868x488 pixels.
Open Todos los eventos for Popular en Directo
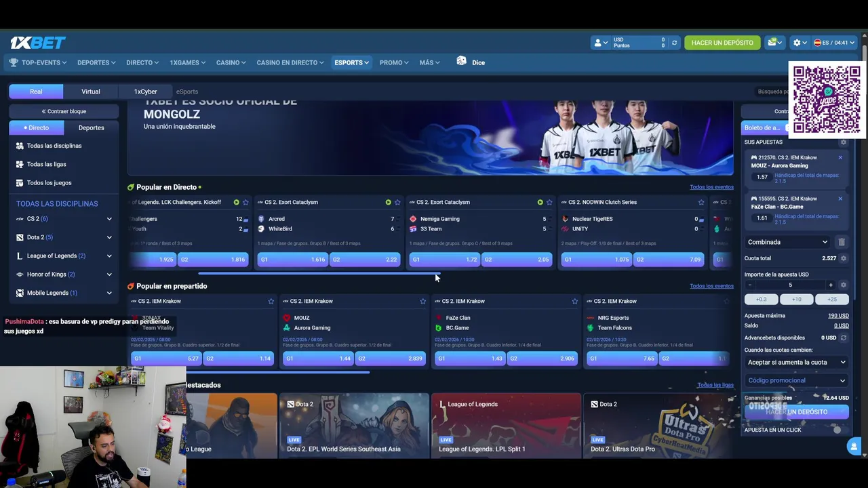coord(711,187)
